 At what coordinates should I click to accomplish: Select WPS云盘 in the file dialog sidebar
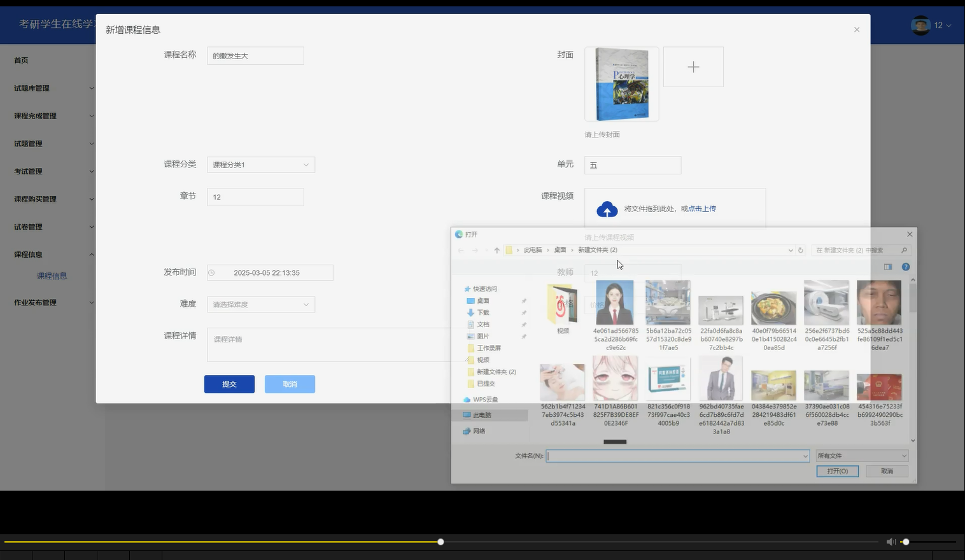(481, 400)
